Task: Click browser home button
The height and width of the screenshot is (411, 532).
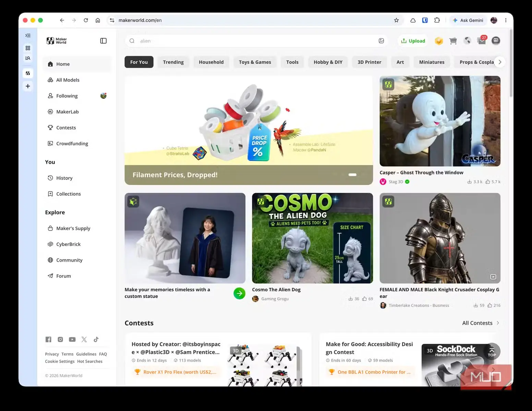Action: point(98,20)
